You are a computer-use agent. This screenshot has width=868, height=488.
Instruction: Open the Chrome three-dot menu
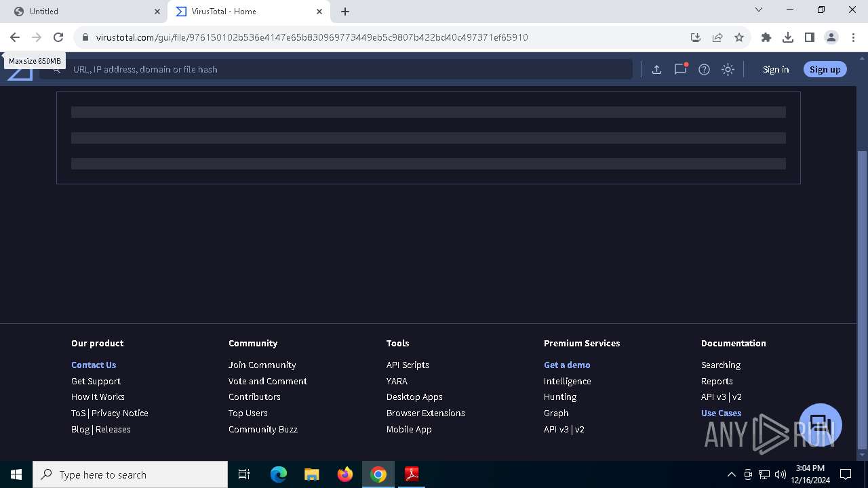853,37
